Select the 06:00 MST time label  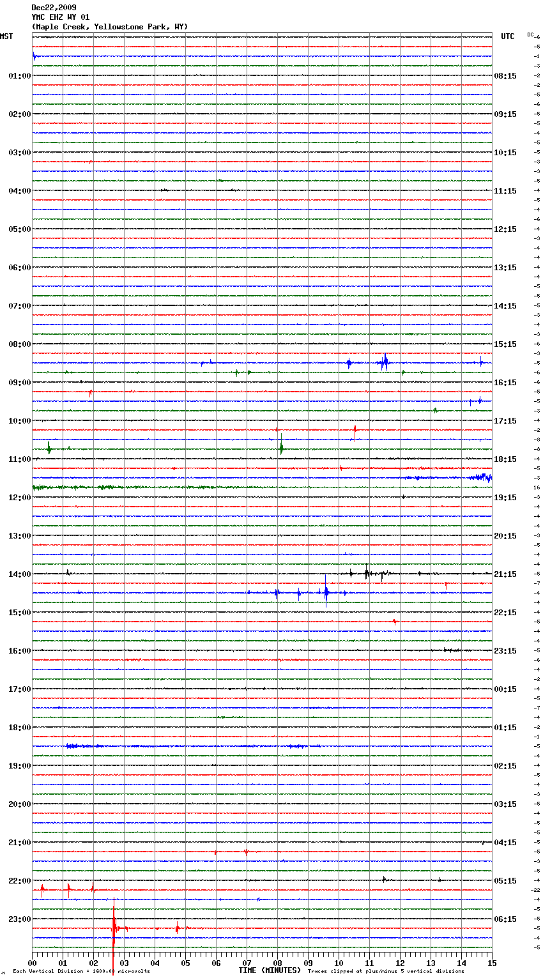(20, 268)
